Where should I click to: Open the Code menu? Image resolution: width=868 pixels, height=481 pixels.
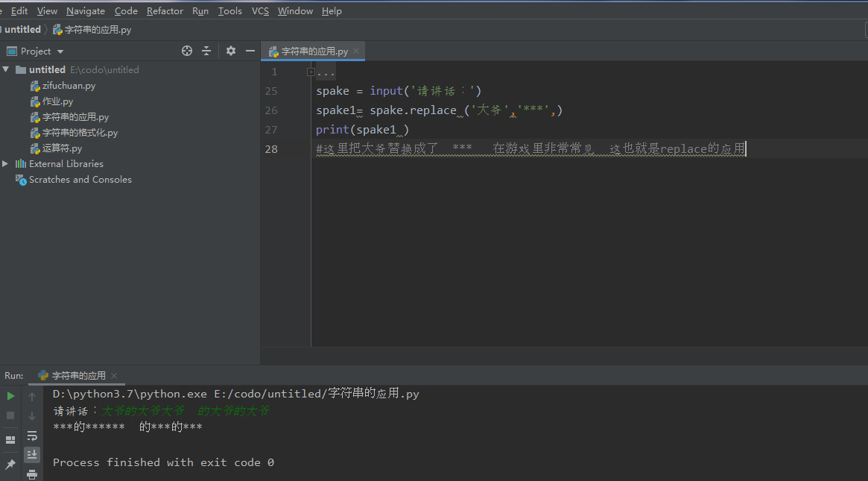click(126, 11)
